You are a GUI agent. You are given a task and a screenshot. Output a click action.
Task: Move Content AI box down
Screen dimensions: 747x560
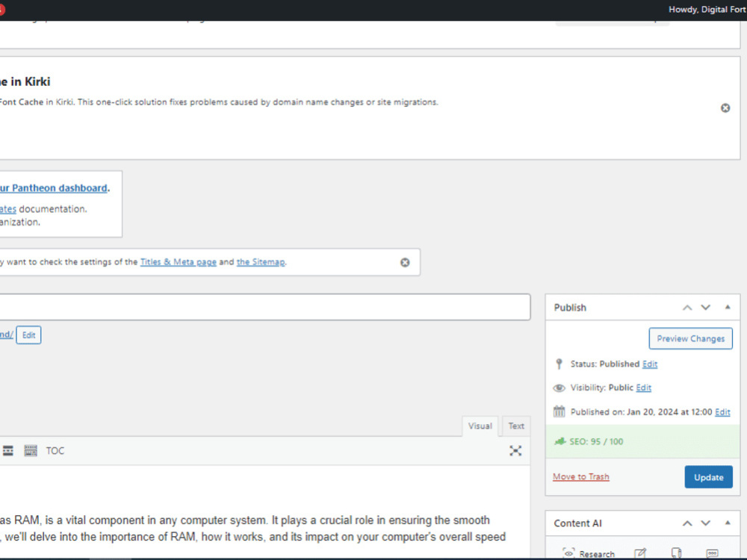[x=706, y=523]
